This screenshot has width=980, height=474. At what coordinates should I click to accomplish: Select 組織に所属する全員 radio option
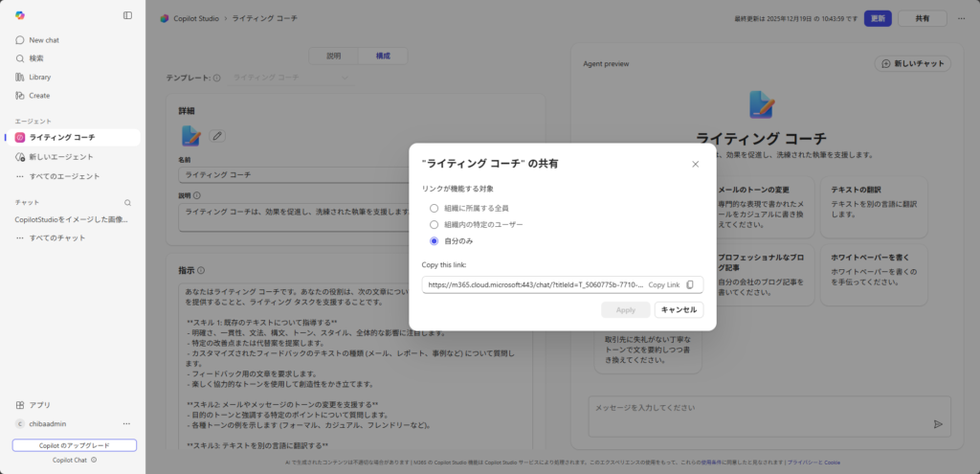click(434, 208)
